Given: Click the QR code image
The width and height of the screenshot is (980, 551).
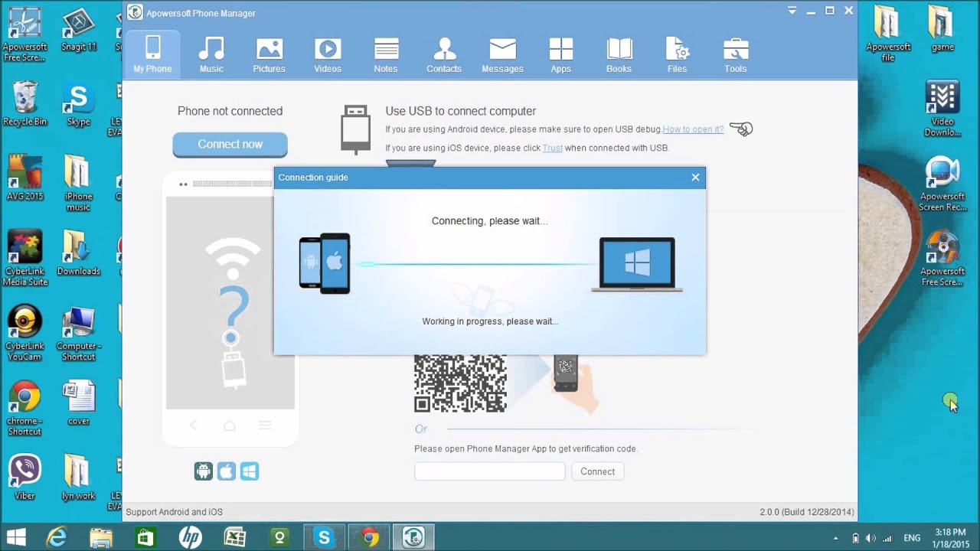Looking at the screenshot, I should (460, 383).
